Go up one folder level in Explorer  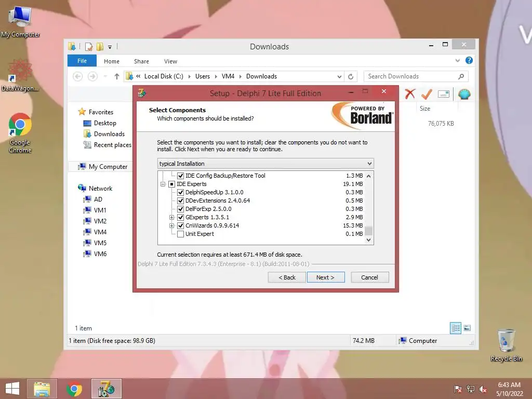117,76
